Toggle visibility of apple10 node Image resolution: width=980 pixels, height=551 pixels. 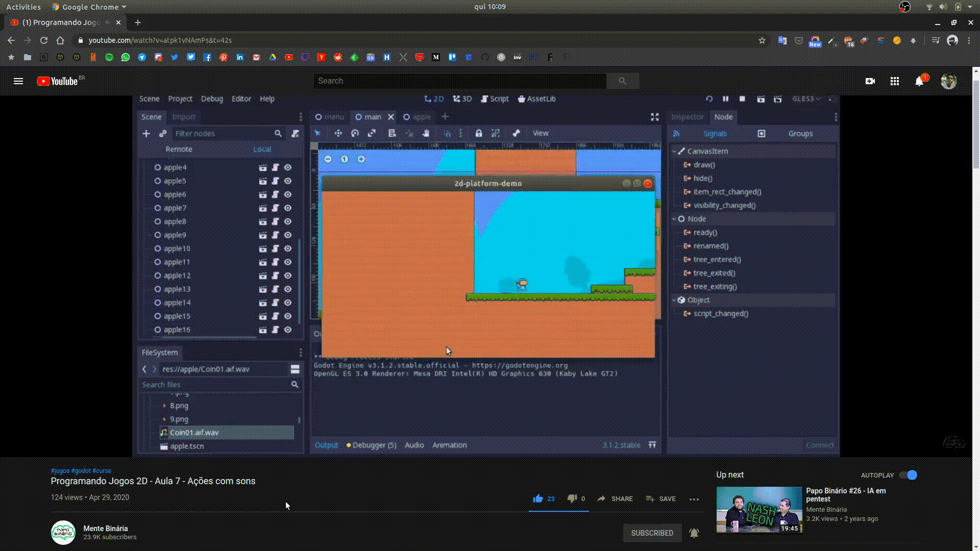(x=288, y=248)
